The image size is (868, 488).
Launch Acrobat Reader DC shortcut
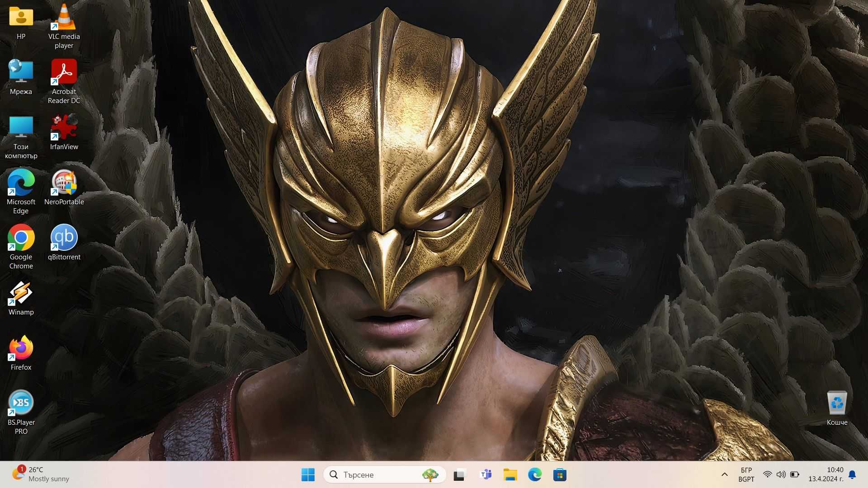point(64,82)
